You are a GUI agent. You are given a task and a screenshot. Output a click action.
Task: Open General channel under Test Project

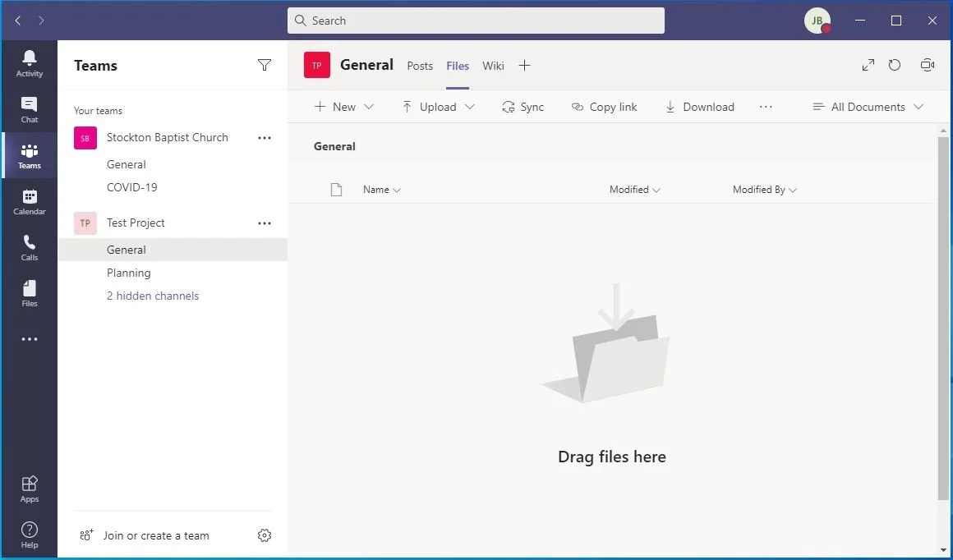173,250
